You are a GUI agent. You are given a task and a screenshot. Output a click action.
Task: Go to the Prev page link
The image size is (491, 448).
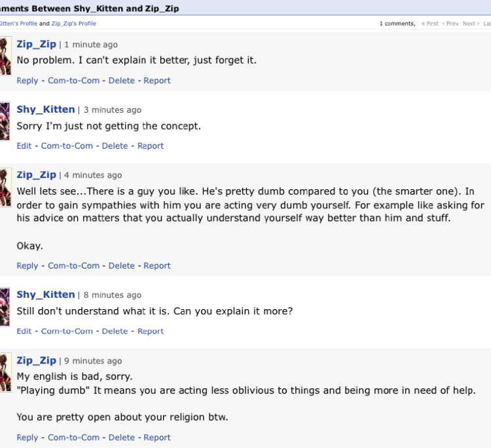[x=450, y=24]
